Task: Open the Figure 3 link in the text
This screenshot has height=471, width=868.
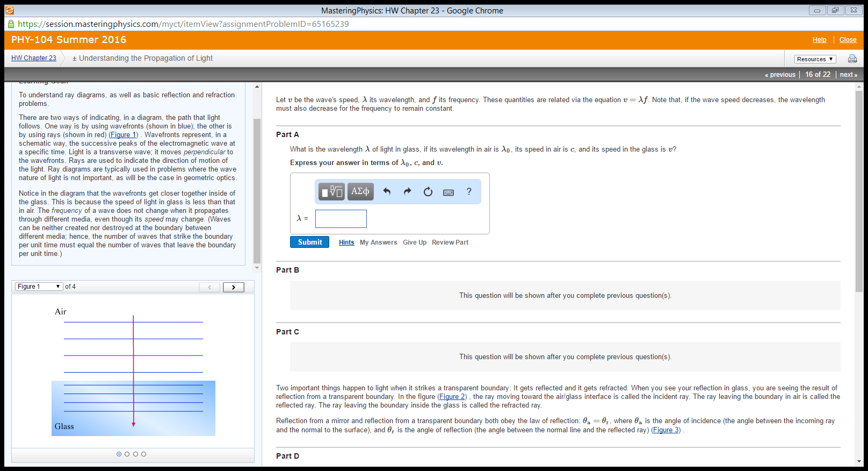Action: pos(666,430)
